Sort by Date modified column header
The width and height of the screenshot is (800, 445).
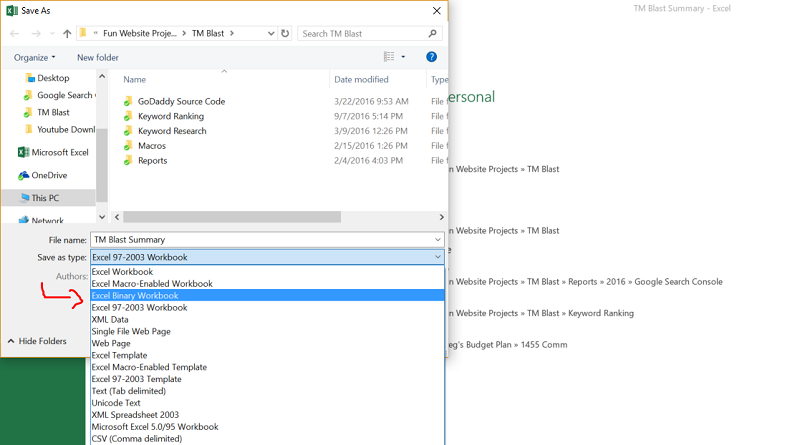click(361, 80)
